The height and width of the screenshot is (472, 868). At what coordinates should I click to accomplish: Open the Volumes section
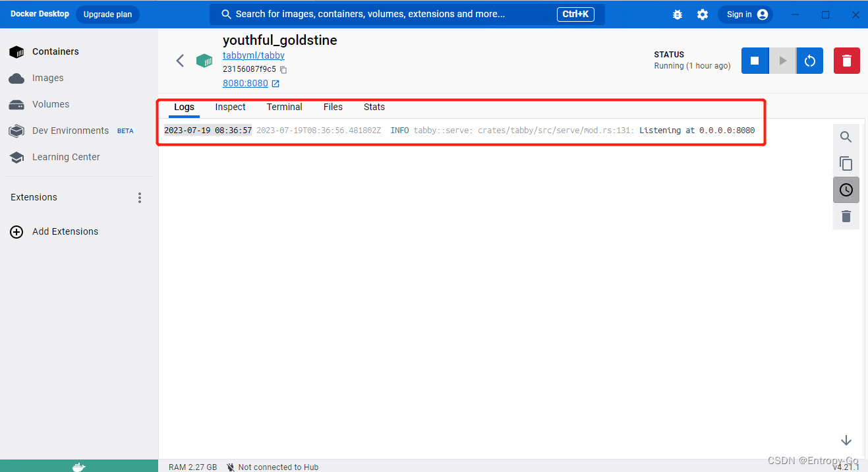[51, 104]
